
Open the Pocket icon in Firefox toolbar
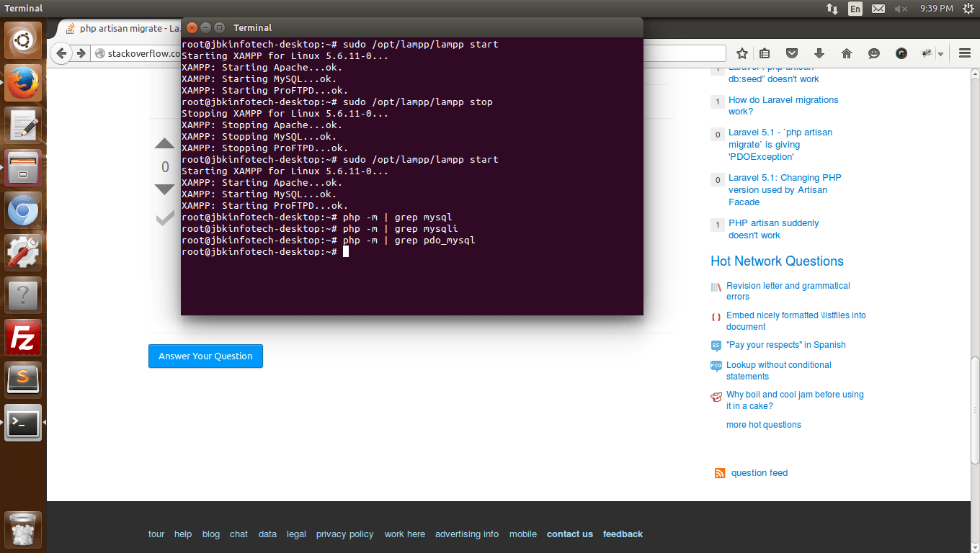click(x=792, y=53)
